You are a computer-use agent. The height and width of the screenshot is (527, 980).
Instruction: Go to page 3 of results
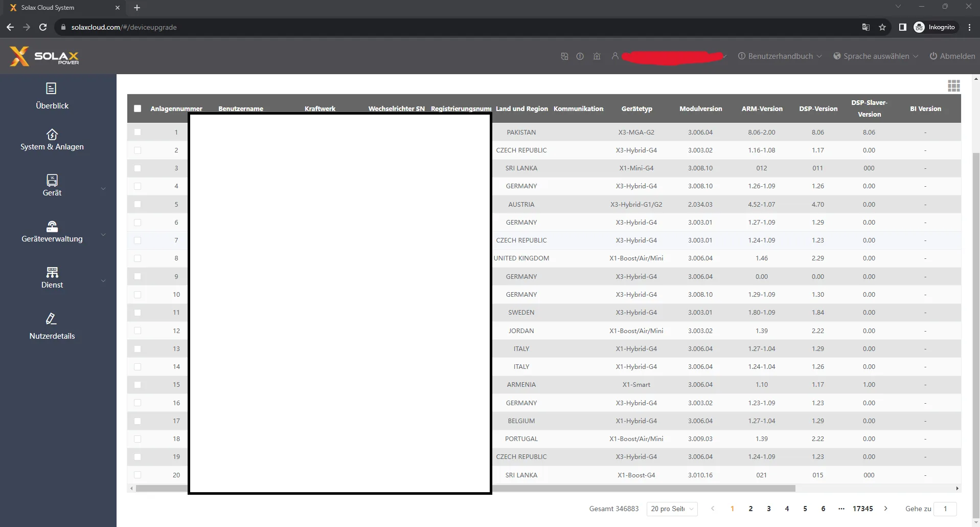768,509
